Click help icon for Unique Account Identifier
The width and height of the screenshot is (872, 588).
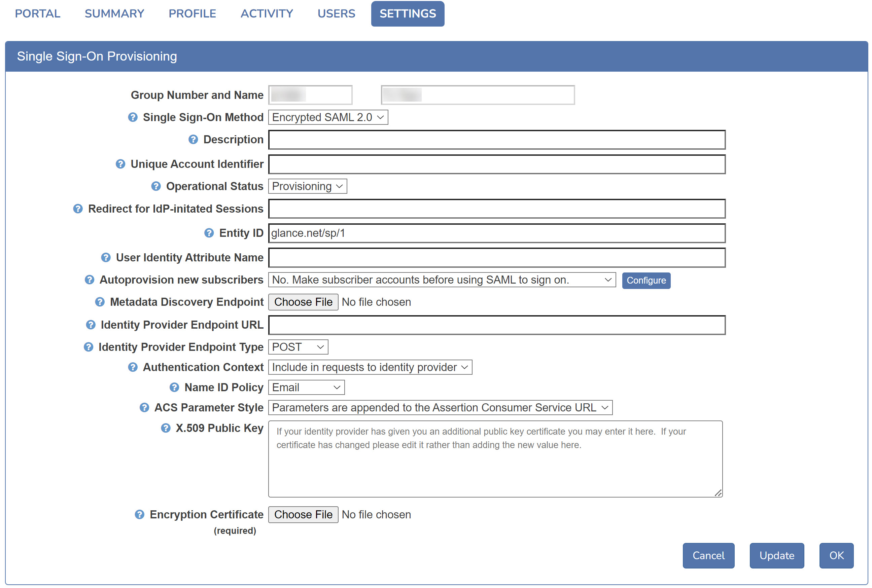point(120,164)
